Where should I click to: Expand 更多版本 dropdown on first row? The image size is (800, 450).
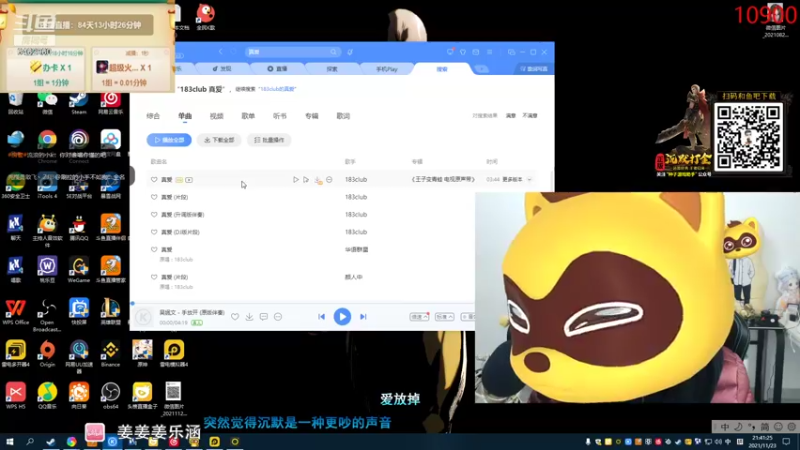tap(517, 180)
